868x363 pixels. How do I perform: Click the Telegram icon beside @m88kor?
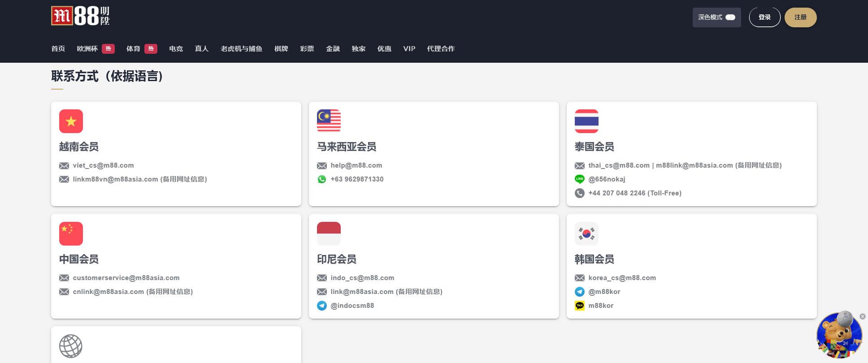pyautogui.click(x=580, y=292)
